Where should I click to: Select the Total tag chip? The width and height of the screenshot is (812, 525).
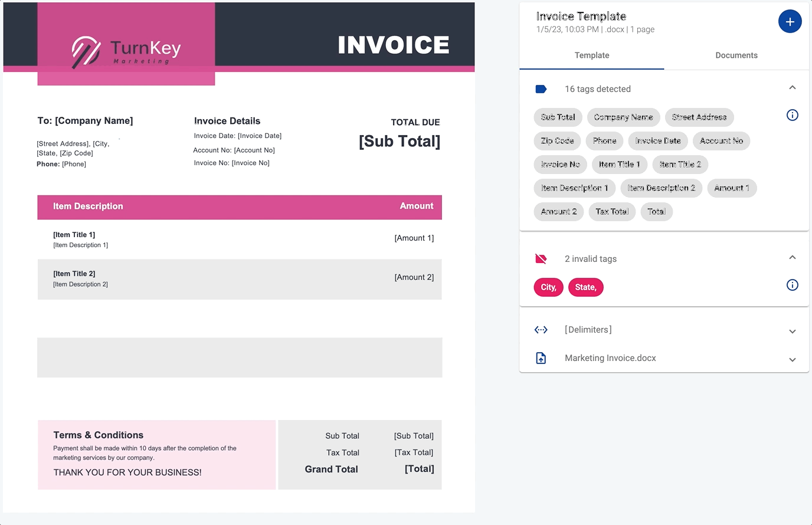pyautogui.click(x=656, y=212)
